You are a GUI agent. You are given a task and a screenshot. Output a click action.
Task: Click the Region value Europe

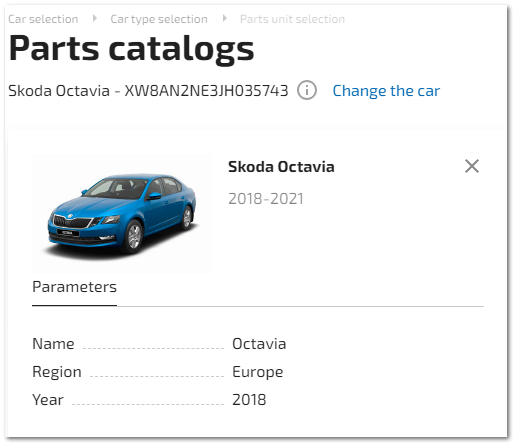[258, 372]
